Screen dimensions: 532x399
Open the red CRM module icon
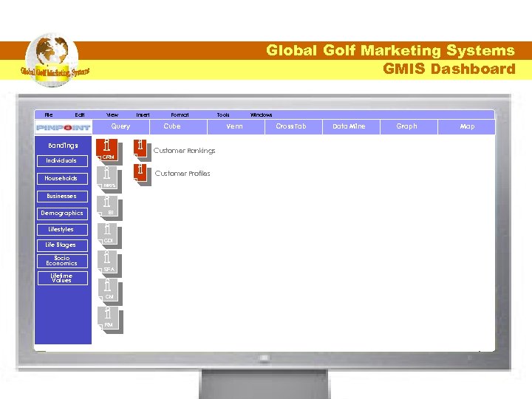click(108, 150)
